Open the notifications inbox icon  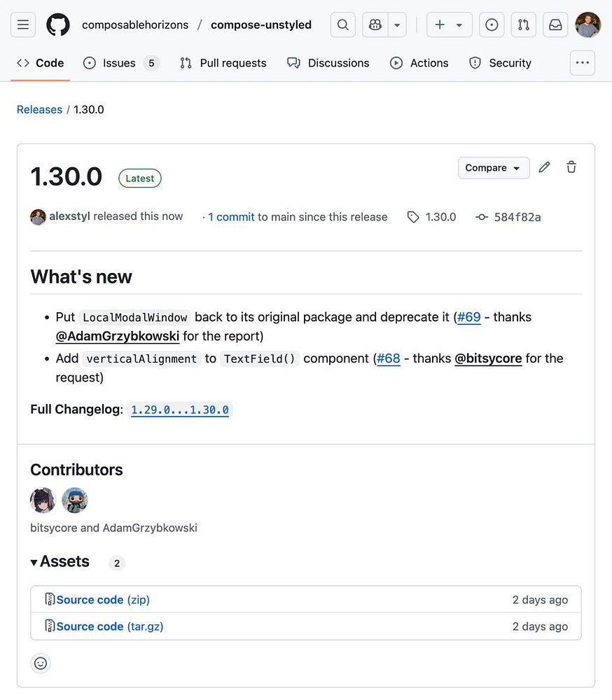[x=555, y=25]
